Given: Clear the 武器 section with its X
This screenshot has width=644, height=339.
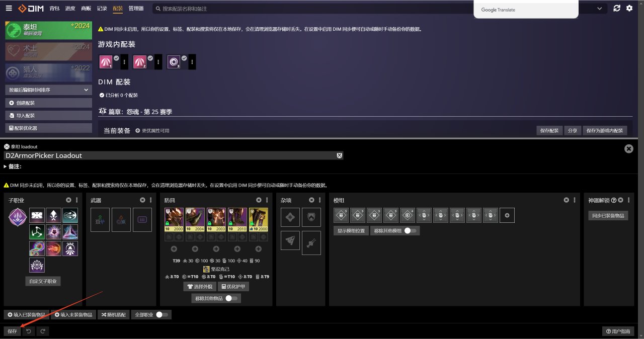Looking at the screenshot, I should pyautogui.click(x=142, y=200).
